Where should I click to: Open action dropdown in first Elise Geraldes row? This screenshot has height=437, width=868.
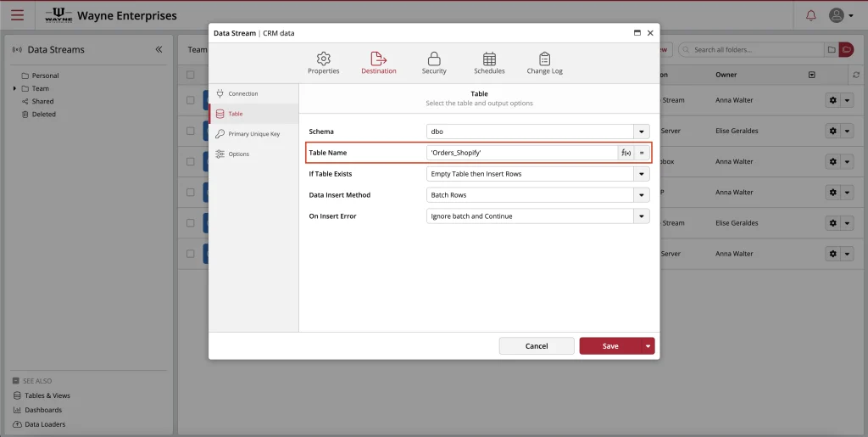[x=847, y=131]
